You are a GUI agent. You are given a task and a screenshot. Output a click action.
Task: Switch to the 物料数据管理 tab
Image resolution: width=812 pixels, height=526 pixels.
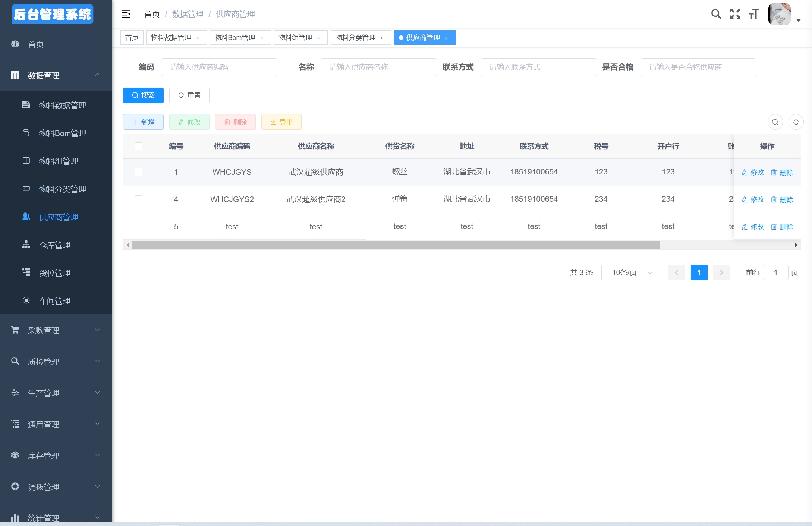tap(171, 38)
